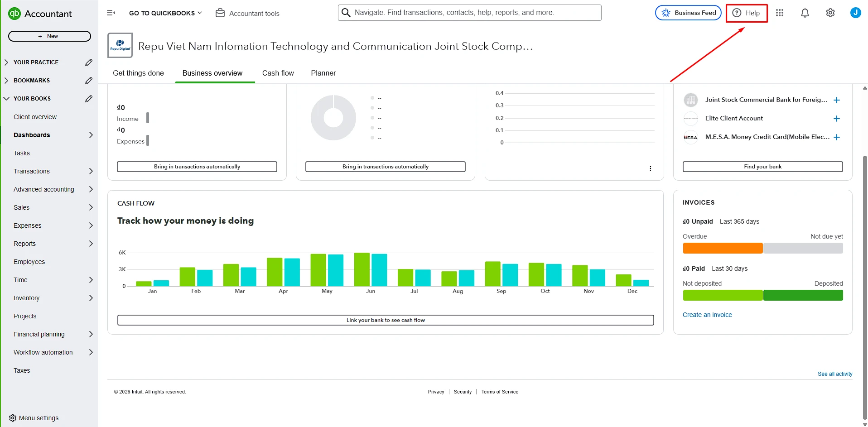
Task: Open the notifications bell icon
Action: pos(805,13)
